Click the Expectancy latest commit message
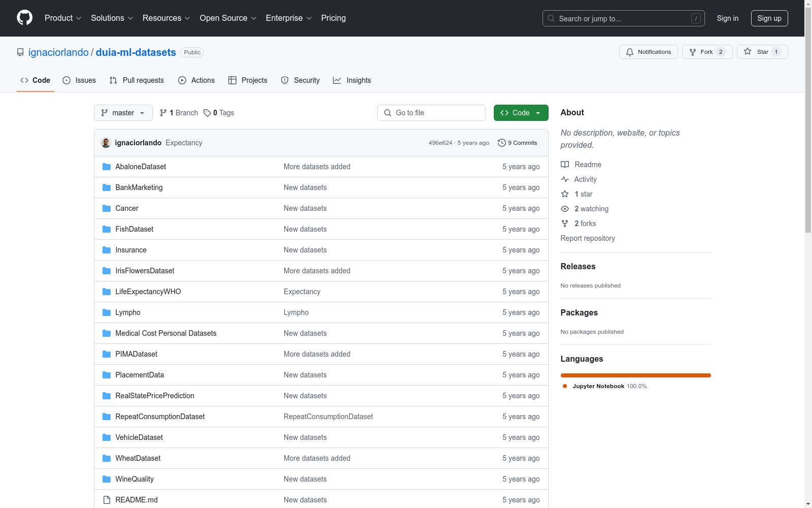This screenshot has height=508, width=812. 184,143
